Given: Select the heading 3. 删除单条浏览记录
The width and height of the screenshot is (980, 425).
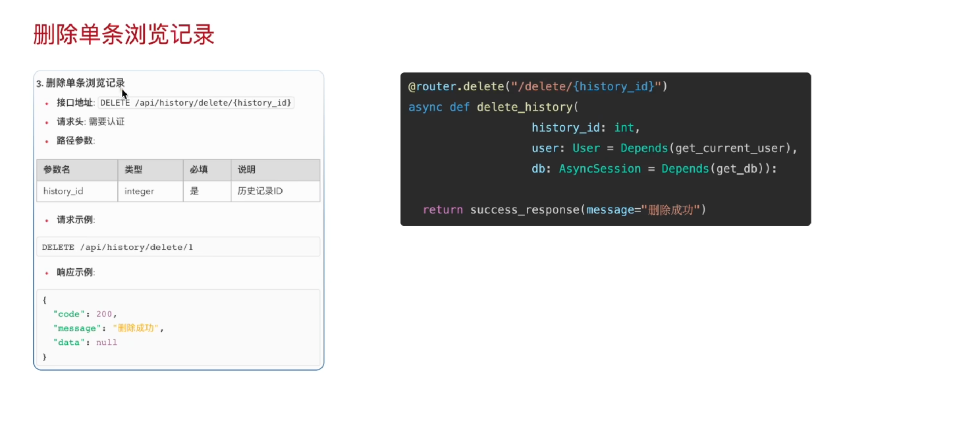Looking at the screenshot, I should (x=80, y=83).
